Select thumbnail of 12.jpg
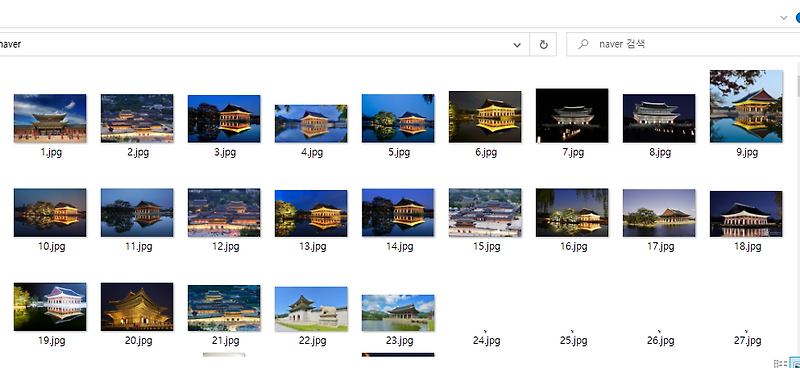Viewport: 800px width, 368px height. click(224, 213)
